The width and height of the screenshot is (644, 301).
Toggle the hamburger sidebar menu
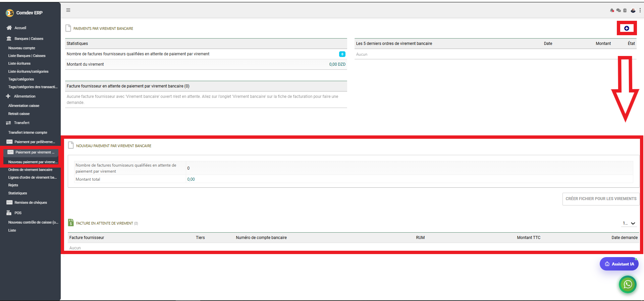pos(68,10)
